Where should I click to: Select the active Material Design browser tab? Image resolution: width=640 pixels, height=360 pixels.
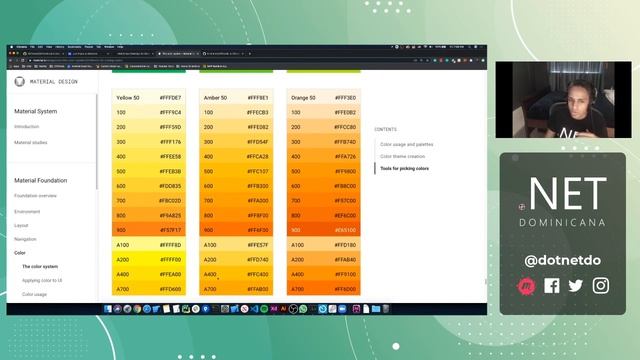[178, 53]
